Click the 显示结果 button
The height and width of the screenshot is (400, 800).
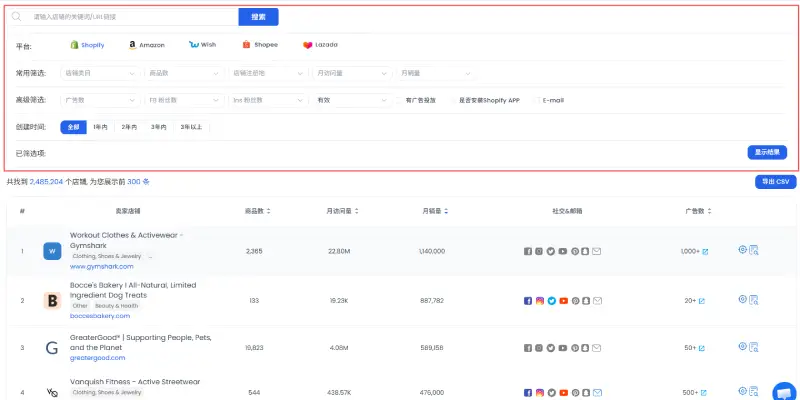(x=767, y=152)
